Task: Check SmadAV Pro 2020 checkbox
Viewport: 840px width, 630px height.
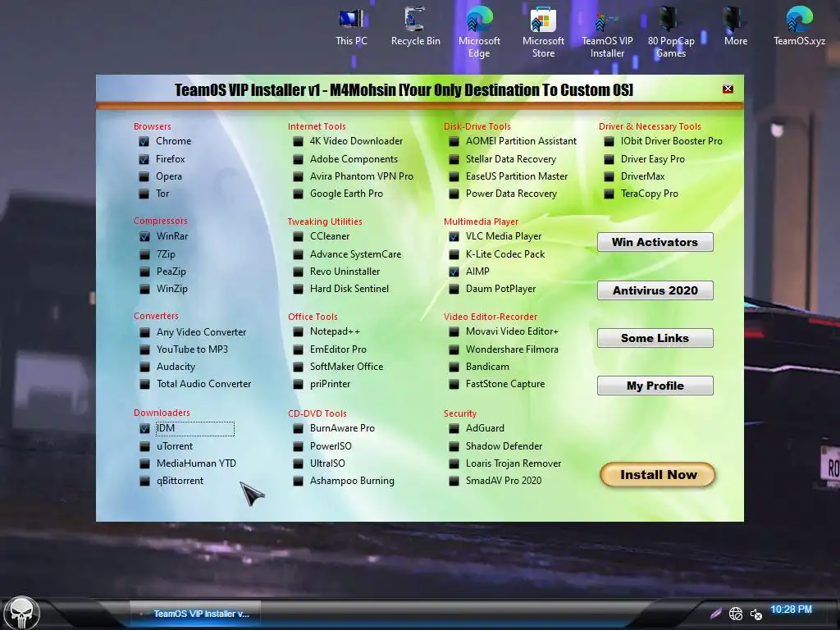Action: [x=454, y=481]
